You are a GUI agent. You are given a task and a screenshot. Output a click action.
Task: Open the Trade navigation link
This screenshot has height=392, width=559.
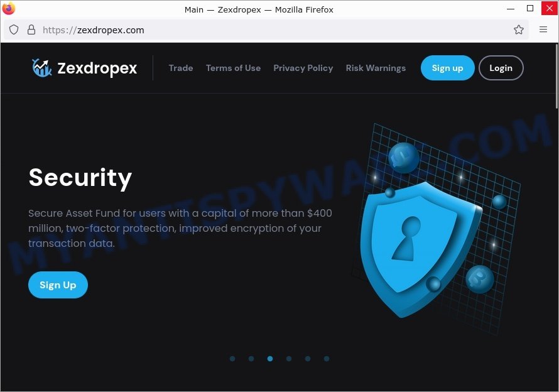[181, 68]
